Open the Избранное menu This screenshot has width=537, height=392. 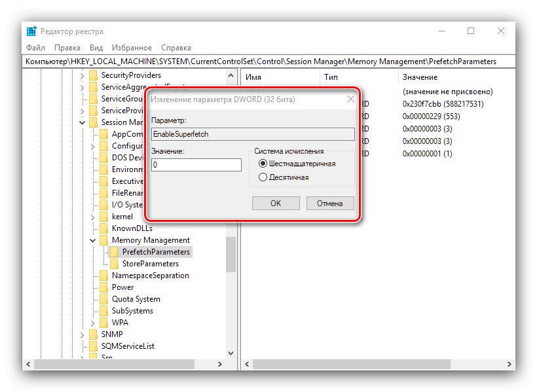[132, 48]
